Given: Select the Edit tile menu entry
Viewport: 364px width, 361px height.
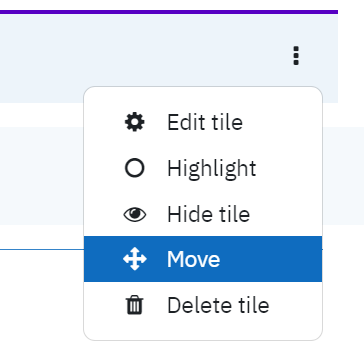Looking at the screenshot, I should point(203,122).
